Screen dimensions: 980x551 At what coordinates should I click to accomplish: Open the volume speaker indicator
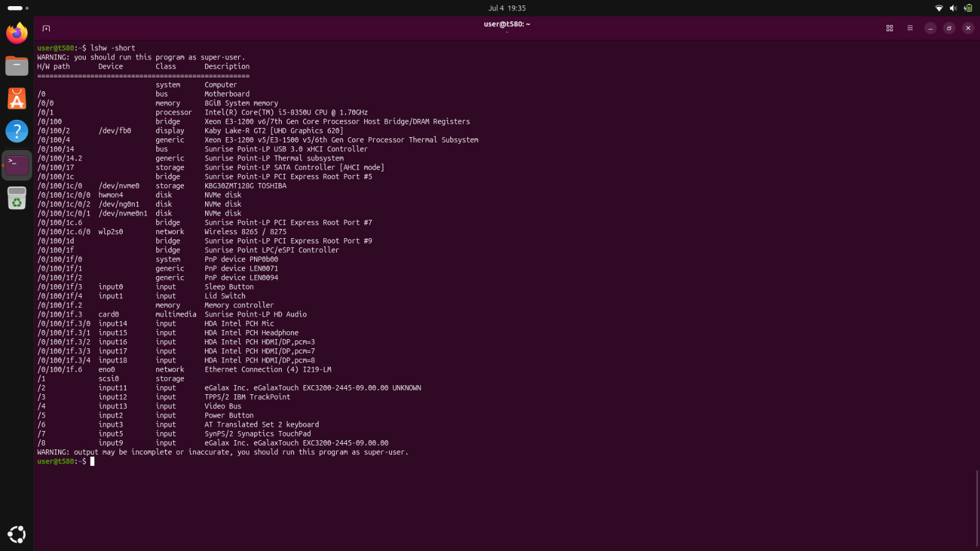click(953, 8)
